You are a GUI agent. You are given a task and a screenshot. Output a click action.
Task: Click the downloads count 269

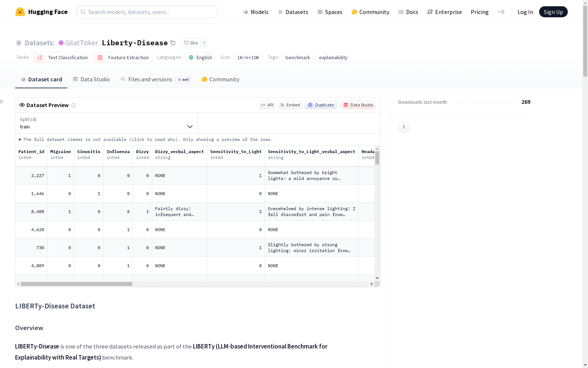(x=526, y=102)
